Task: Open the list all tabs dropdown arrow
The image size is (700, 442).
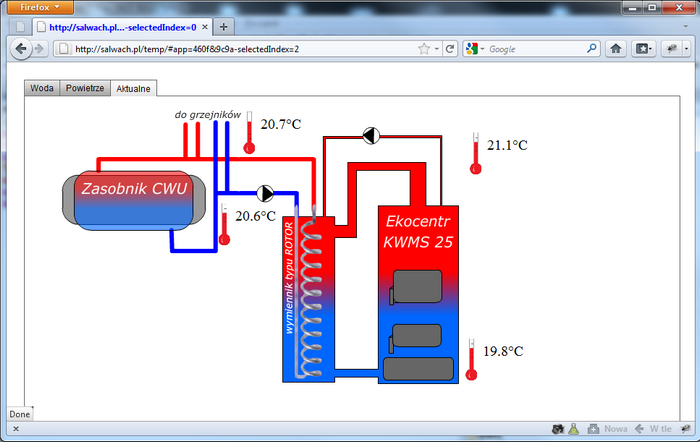Action: [686, 26]
